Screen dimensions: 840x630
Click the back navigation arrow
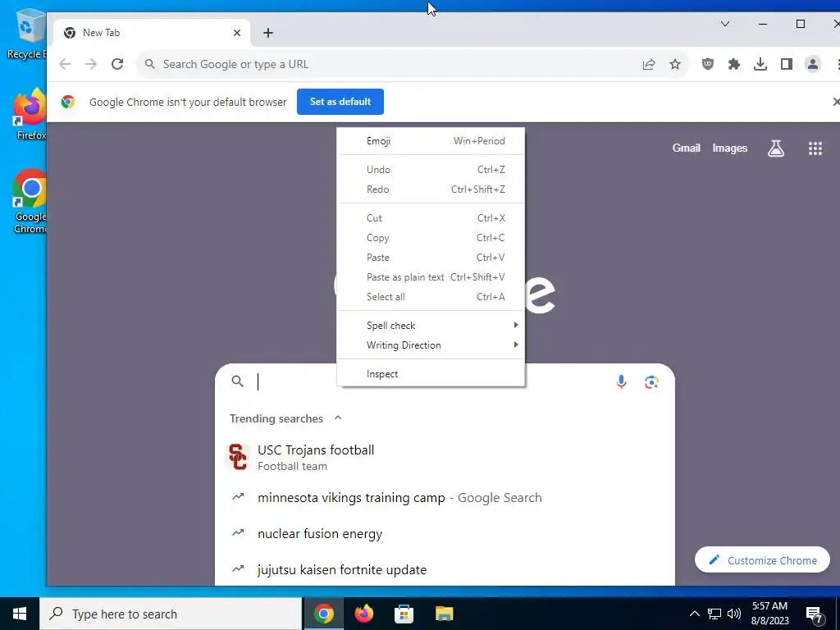65,64
